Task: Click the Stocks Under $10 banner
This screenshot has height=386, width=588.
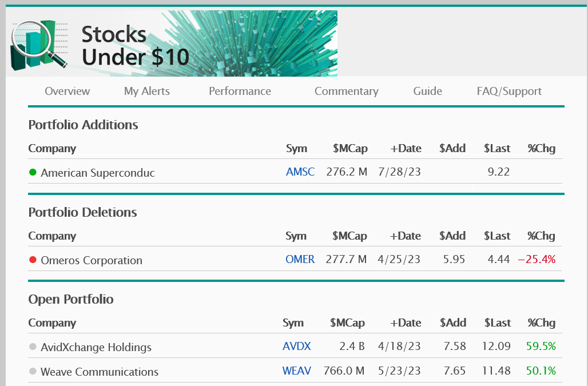Action: pos(172,43)
